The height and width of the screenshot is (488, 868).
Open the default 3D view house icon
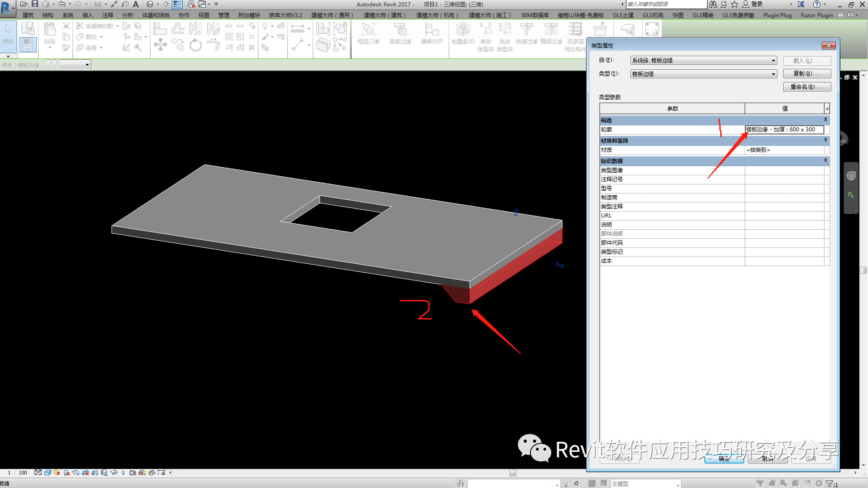(150, 4)
